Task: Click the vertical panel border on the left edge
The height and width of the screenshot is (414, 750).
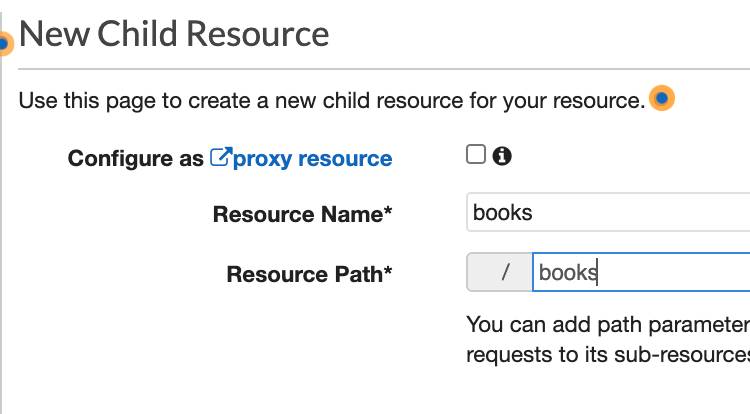Action: pyautogui.click(x=1, y=213)
